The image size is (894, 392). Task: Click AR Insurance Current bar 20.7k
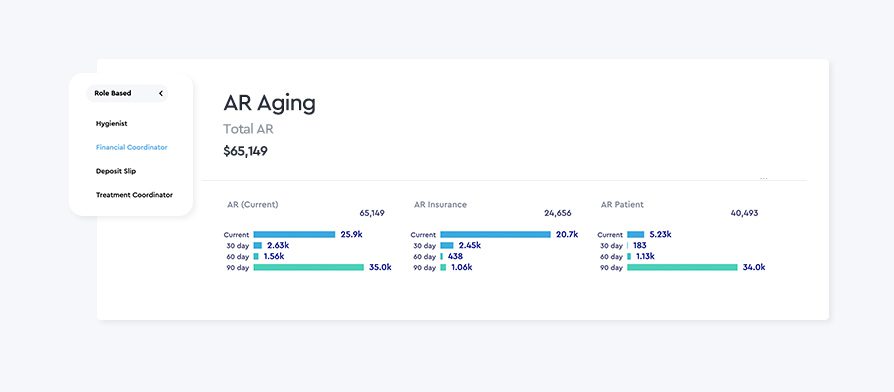click(x=495, y=234)
